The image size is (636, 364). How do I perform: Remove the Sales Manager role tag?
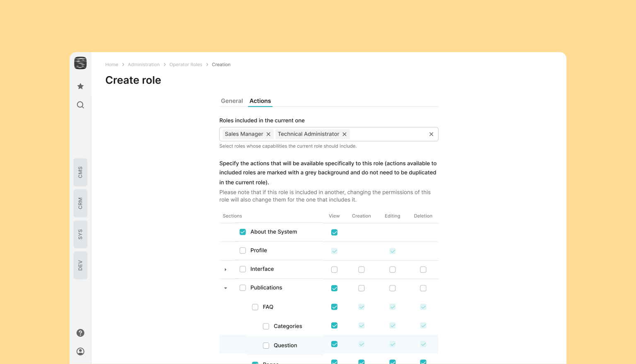pyautogui.click(x=268, y=134)
